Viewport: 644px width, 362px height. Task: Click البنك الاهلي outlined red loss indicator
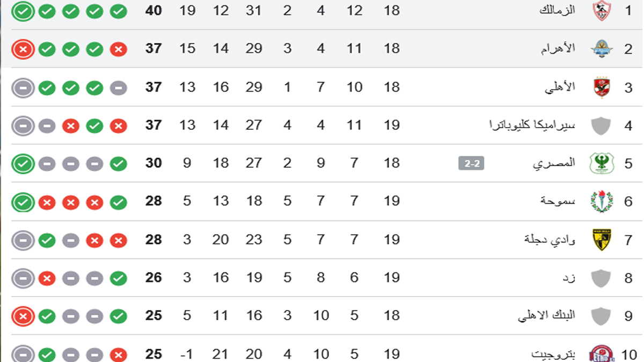tap(23, 316)
